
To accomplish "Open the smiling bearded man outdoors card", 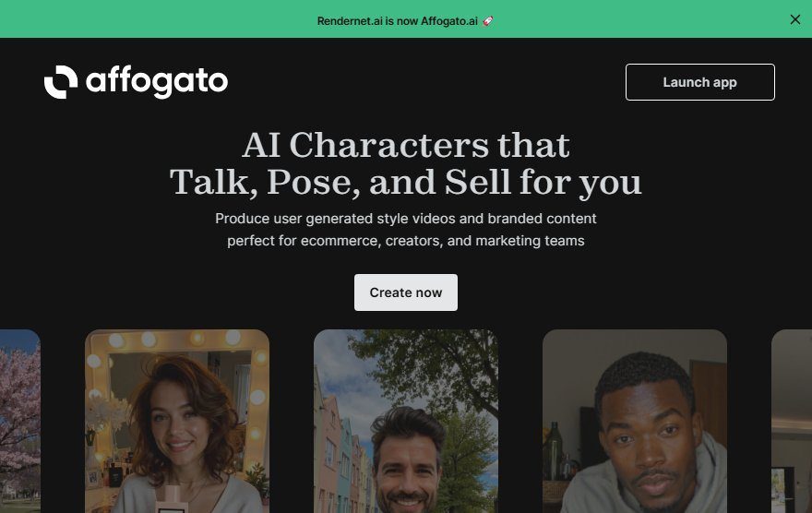I will pyautogui.click(x=406, y=421).
